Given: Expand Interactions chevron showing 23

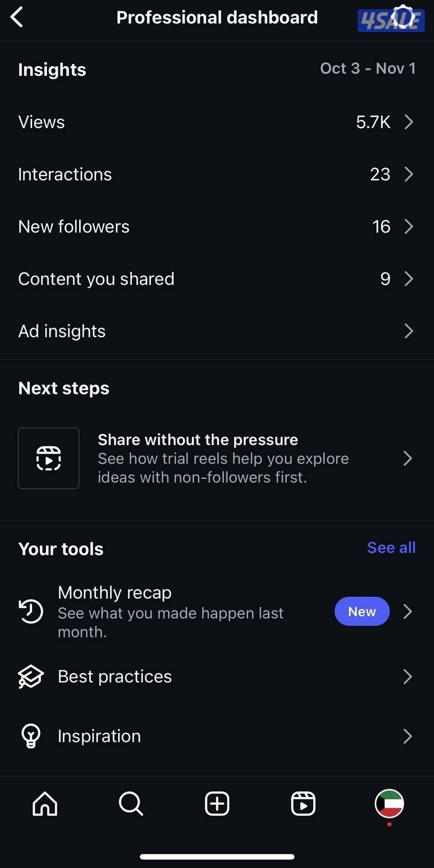Looking at the screenshot, I should [x=408, y=174].
